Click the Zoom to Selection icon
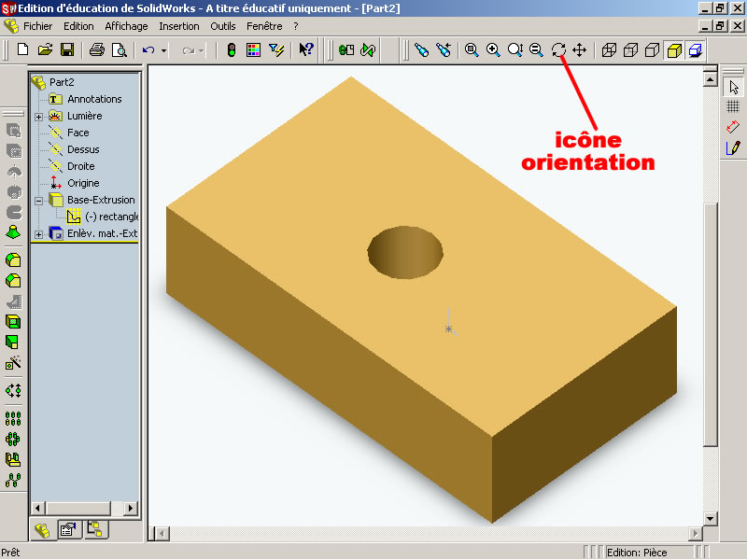The image size is (747, 560). coord(536,49)
